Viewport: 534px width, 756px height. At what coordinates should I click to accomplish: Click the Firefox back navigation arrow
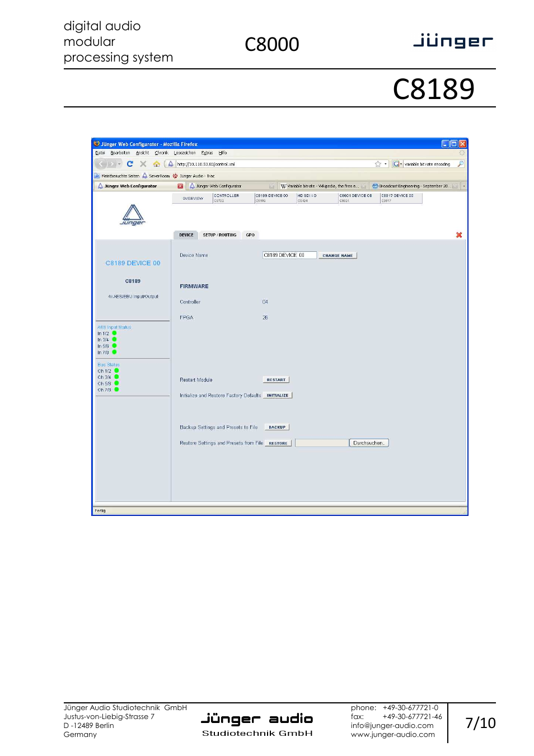(101, 164)
